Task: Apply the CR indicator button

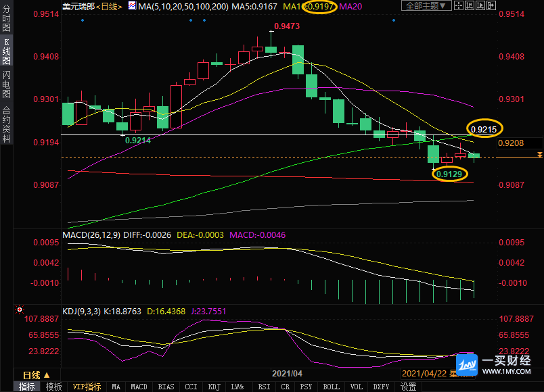Action: [285, 387]
